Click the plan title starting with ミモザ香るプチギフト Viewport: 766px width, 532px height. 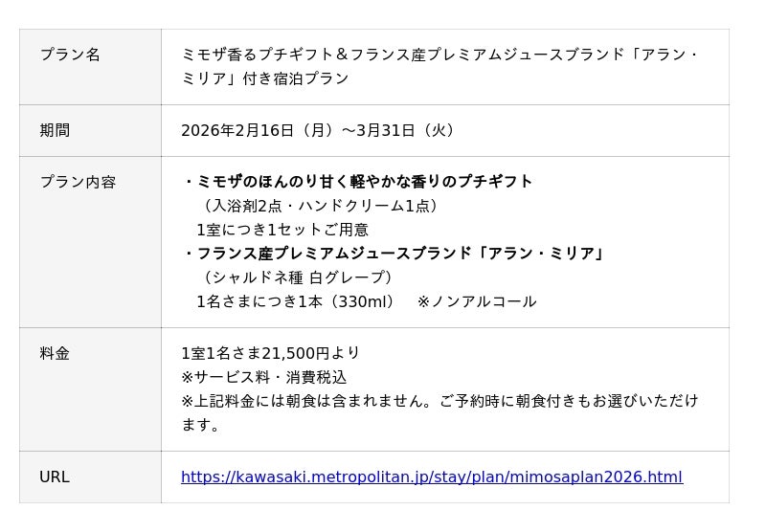pyautogui.click(x=439, y=55)
